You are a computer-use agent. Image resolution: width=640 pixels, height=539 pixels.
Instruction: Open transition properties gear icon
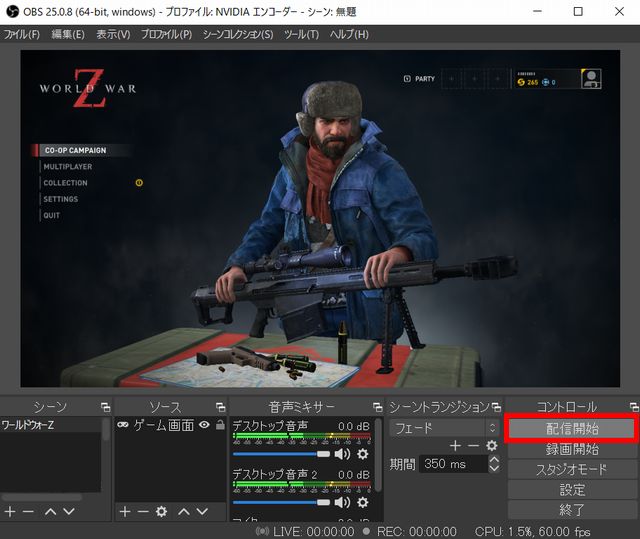492,446
